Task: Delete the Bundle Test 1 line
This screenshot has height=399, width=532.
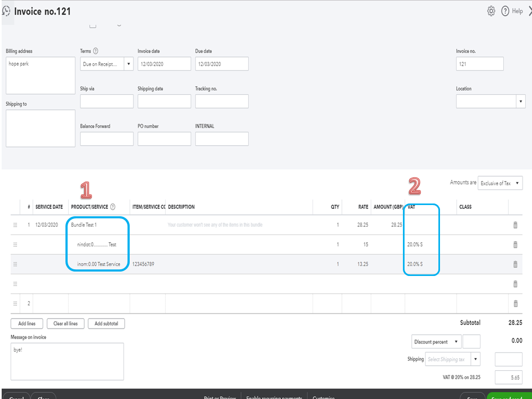Action: click(515, 225)
